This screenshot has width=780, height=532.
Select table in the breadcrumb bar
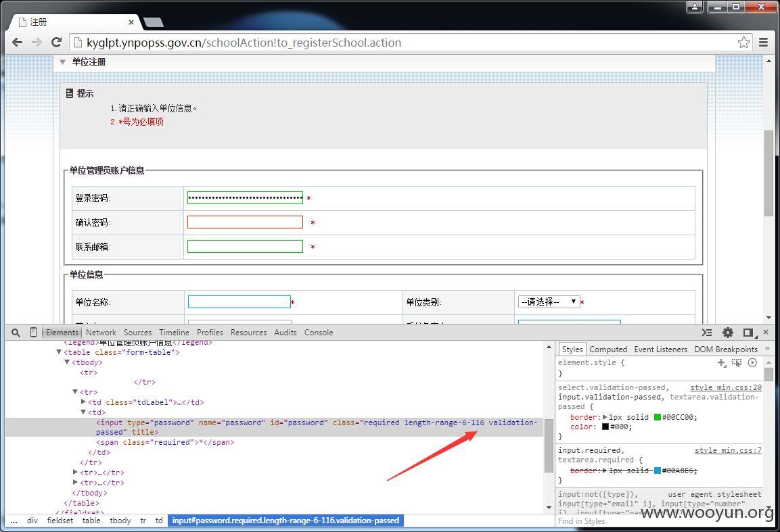tap(91, 521)
